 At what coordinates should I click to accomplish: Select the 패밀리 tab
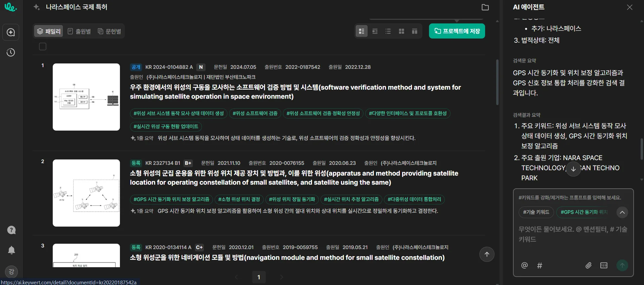(x=49, y=31)
